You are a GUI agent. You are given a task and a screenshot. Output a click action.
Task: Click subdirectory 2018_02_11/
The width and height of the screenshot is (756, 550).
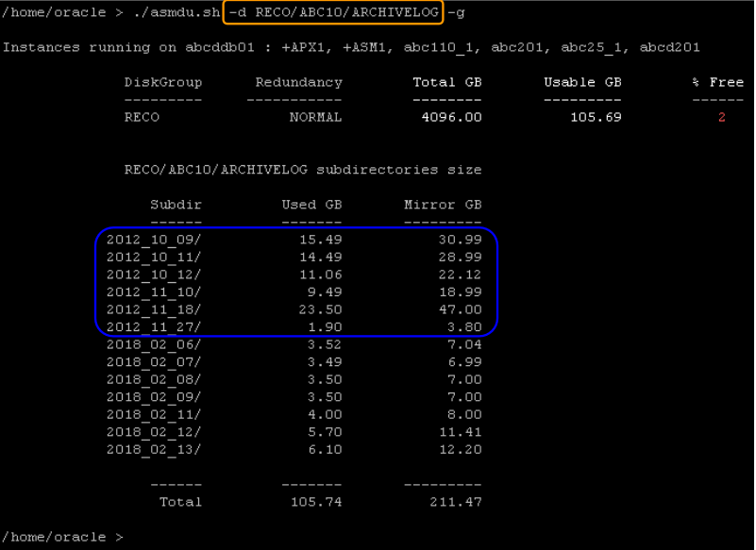coord(153,414)
